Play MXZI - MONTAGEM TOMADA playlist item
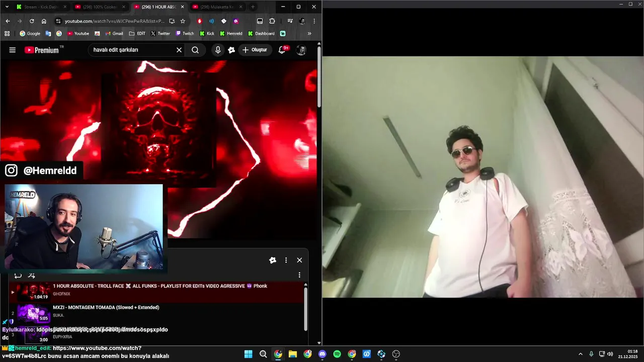Image resolution: width=644 pixels, height=362 pixels. tap(156, 313)
